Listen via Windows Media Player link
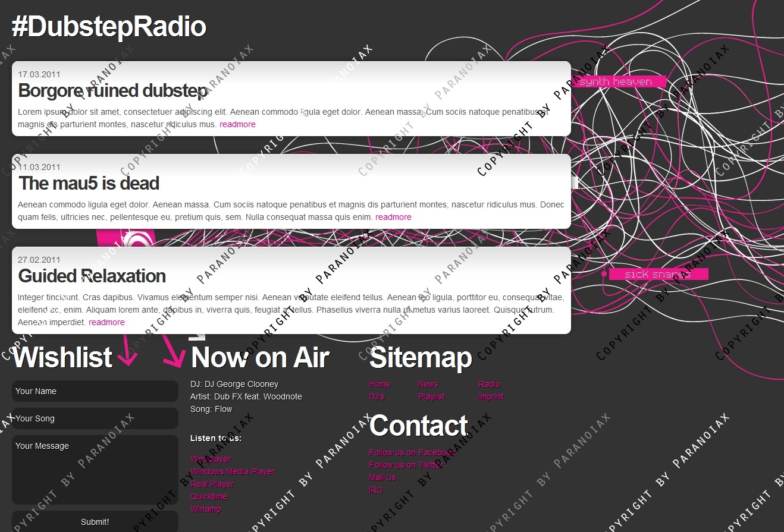Screen dimensions: 784x532 pos(233,472)
